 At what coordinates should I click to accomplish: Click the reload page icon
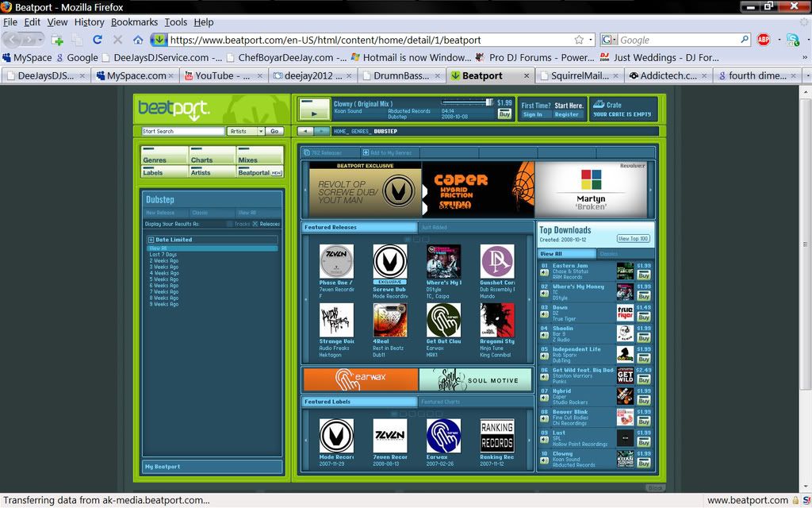98,40
